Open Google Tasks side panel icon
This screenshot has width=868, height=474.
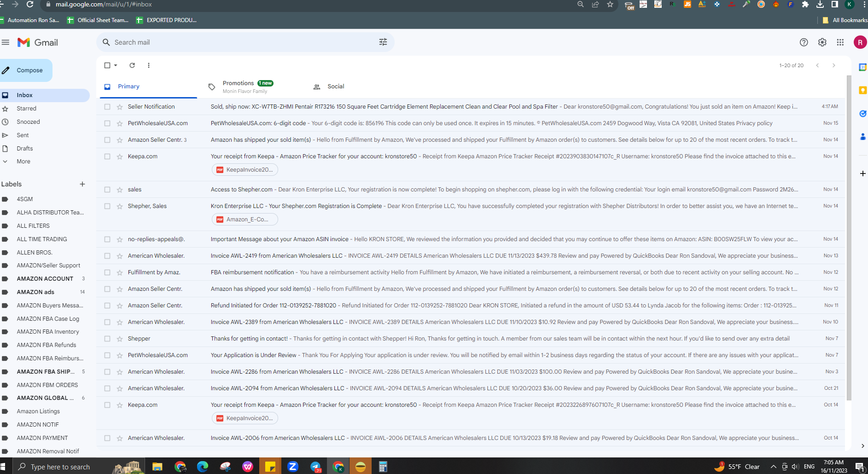click(862, 113)
